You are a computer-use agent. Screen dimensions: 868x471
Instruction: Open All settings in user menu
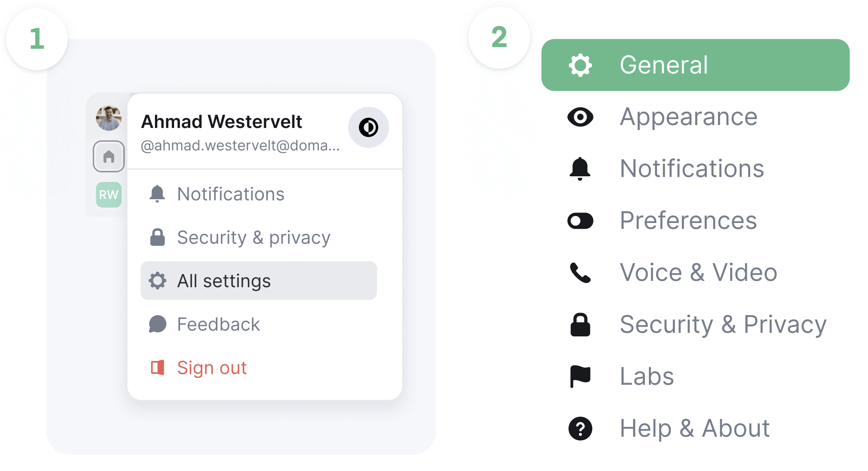point(259,281)
